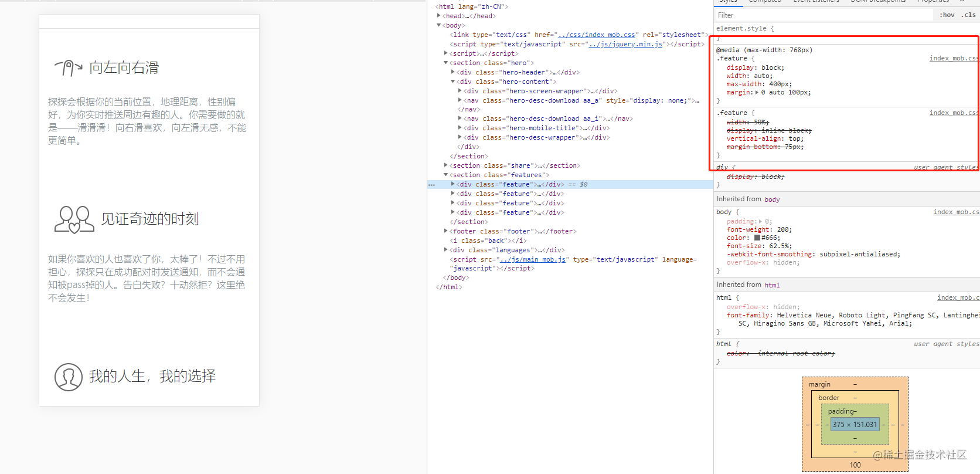
Task: Select the html lang="zh-CN" element line
Action: [x=472, y=6]
